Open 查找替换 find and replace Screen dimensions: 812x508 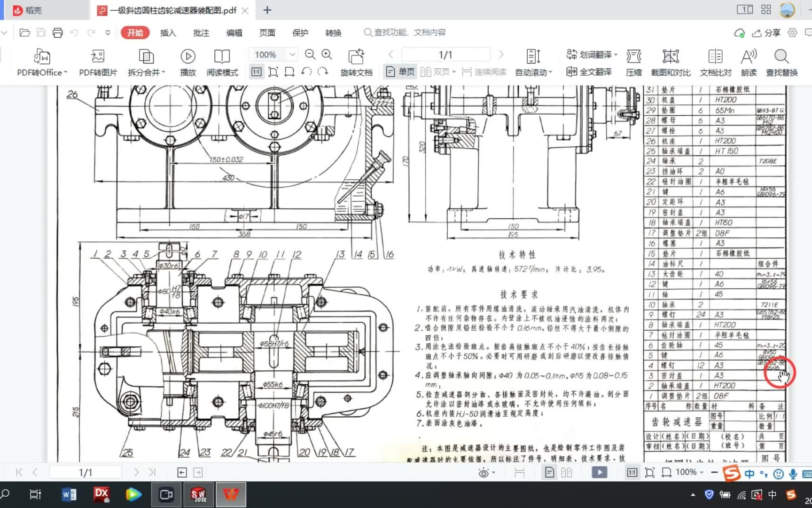click(781, 62)
